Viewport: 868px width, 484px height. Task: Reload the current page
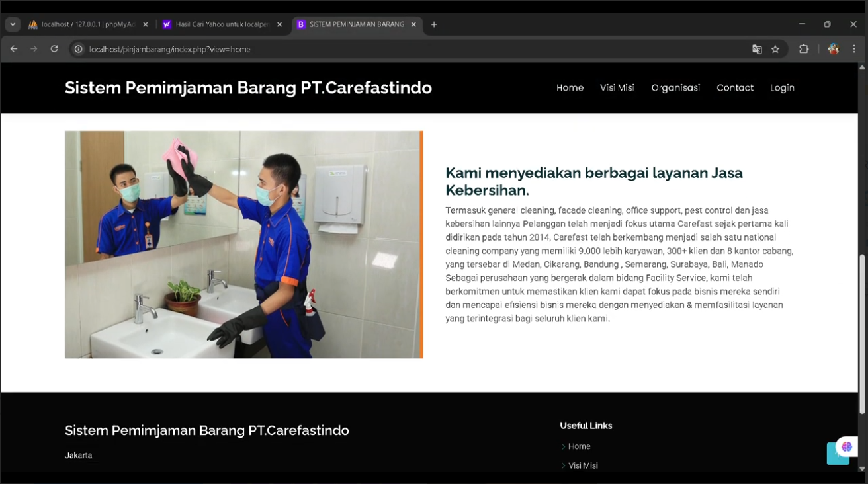point(54,49)
